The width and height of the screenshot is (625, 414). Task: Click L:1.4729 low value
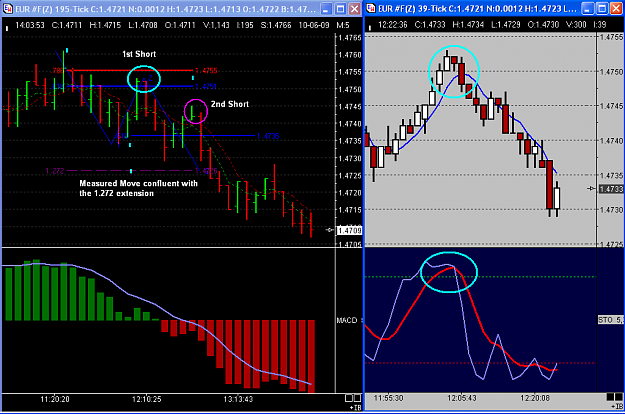[x=506, y=25]
